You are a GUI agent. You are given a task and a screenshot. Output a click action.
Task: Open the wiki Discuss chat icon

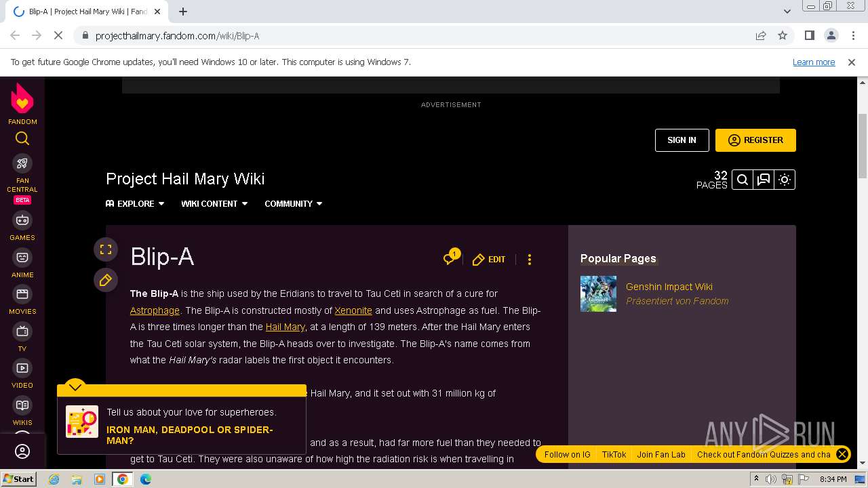point(764,180)
